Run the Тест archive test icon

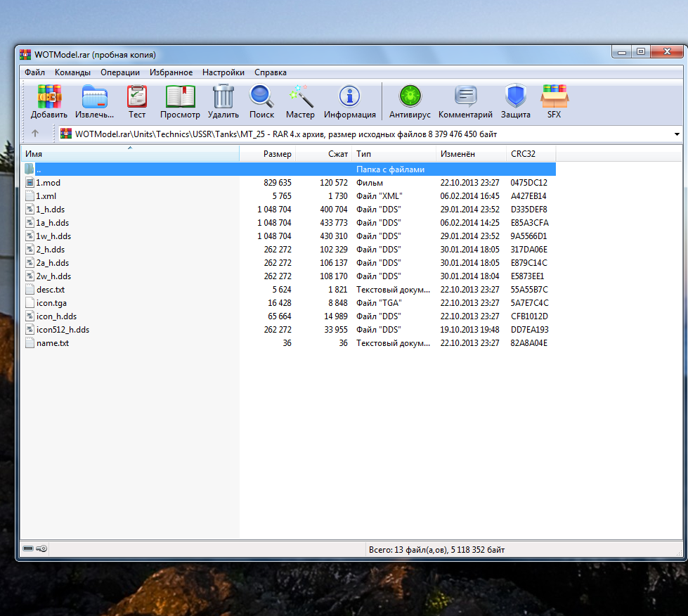pos(137,96)
